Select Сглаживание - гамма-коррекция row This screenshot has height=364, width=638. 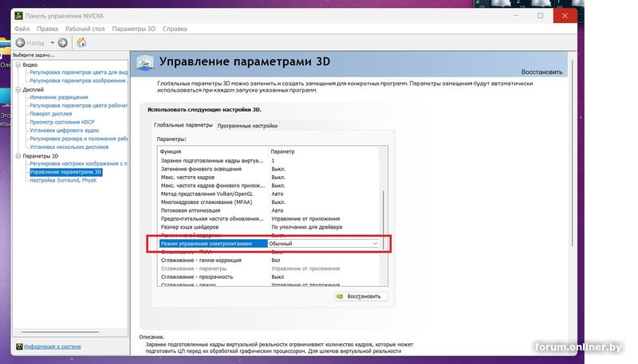pyautogui.click(x=269, y=260)
